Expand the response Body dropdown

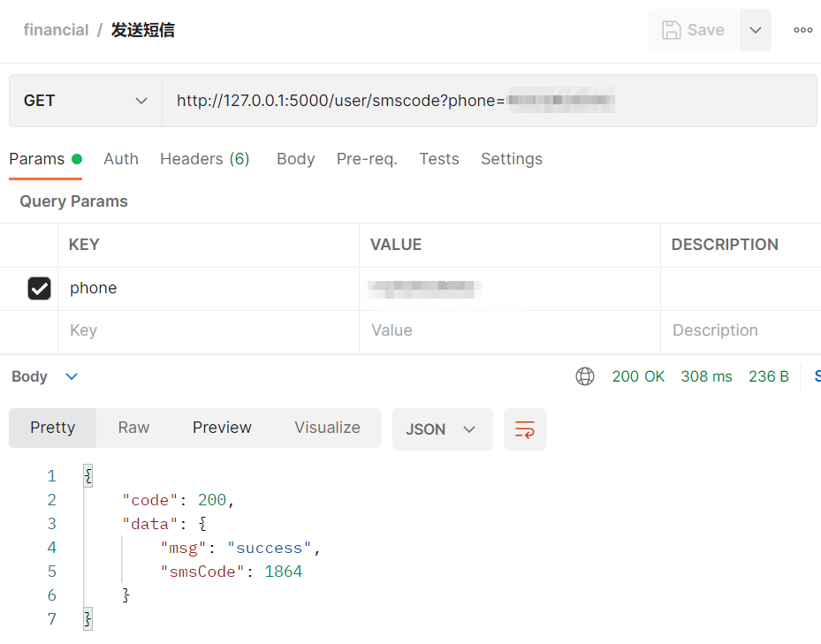(45, 376)
